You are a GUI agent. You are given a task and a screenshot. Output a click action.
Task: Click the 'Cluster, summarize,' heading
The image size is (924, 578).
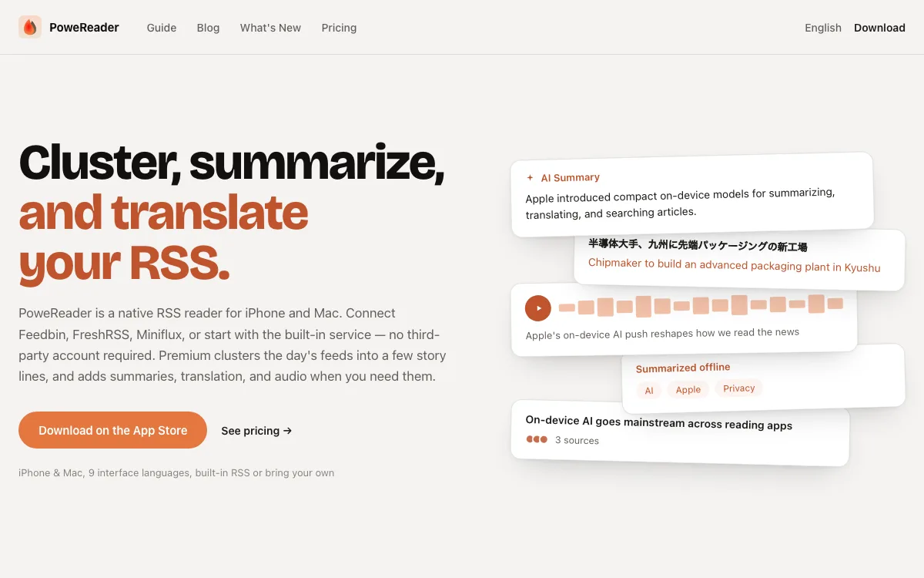pyautogui.click(x=232, y=163)
